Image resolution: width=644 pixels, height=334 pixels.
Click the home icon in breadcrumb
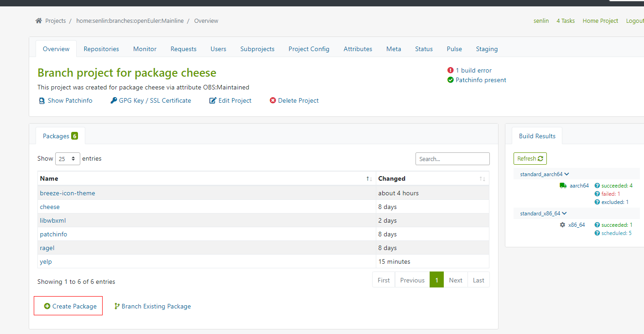[39, 21]
